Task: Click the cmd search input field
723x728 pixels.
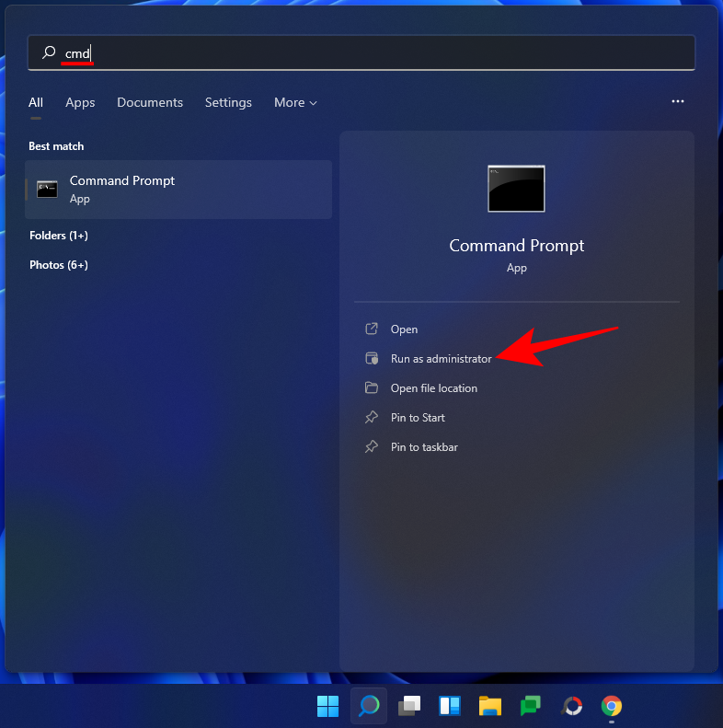Action: 361,53
